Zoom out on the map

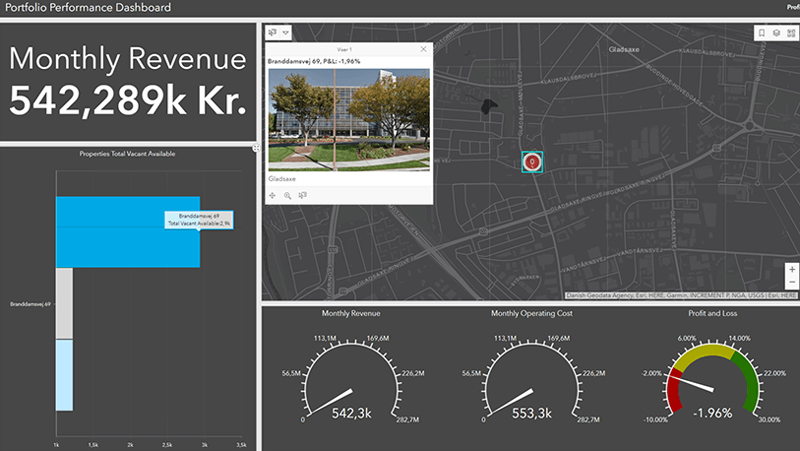[x=792, y=283]
